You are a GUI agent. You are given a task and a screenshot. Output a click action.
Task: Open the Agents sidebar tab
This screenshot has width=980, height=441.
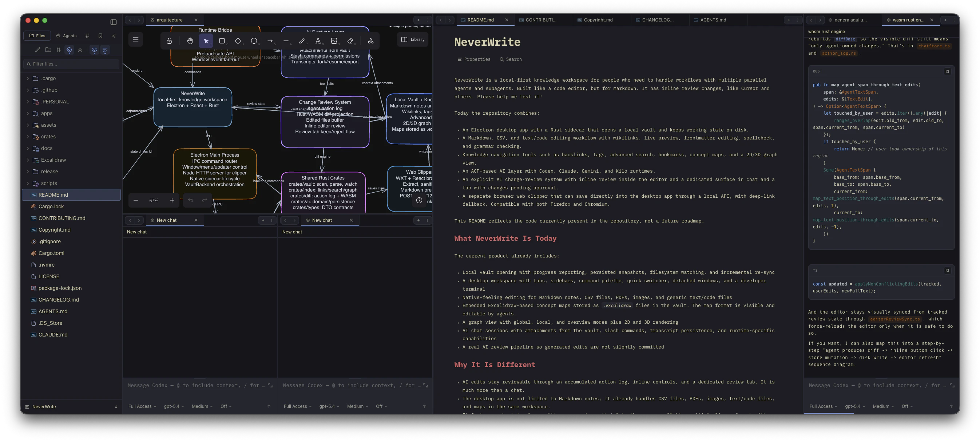point(67,36)
